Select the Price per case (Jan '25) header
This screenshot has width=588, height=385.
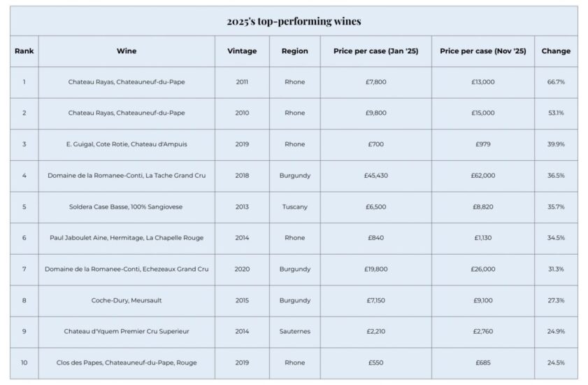click(375, 51)
